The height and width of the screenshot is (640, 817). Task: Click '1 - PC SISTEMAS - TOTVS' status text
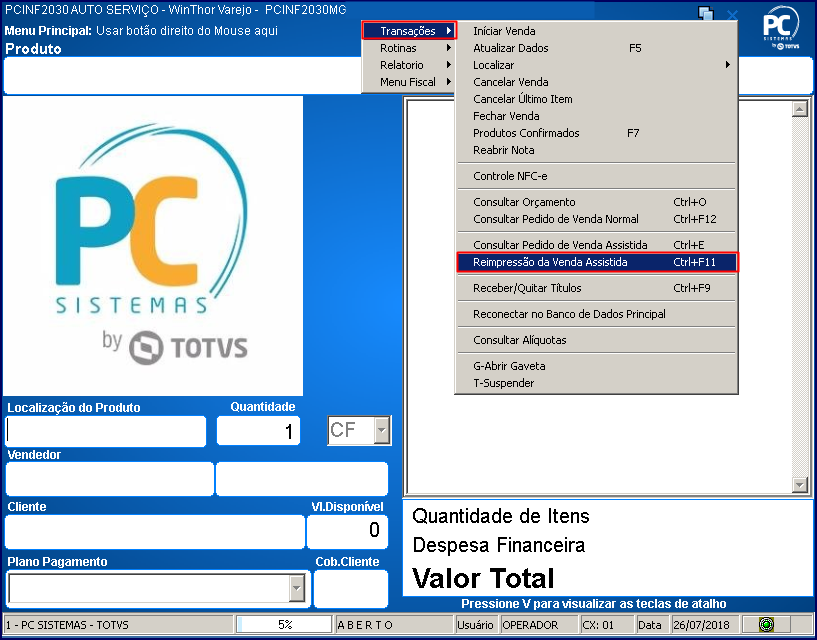click(x=67, y=625)
